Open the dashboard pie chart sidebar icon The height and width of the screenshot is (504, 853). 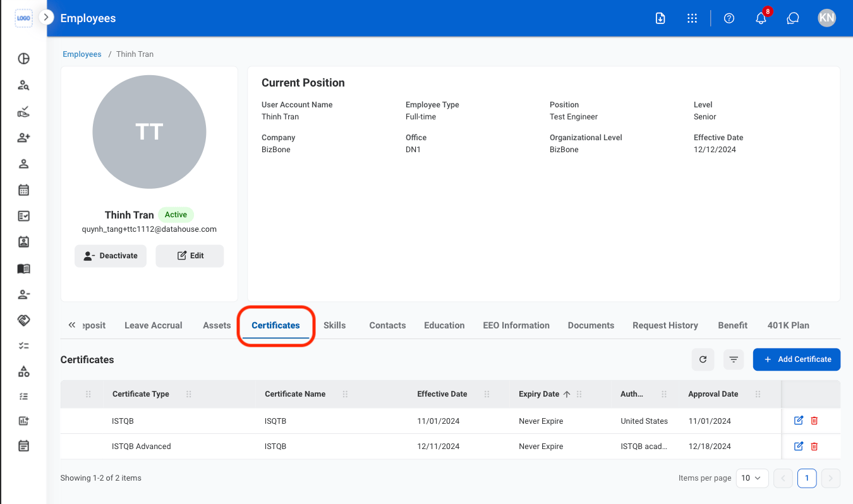point(23,59)
